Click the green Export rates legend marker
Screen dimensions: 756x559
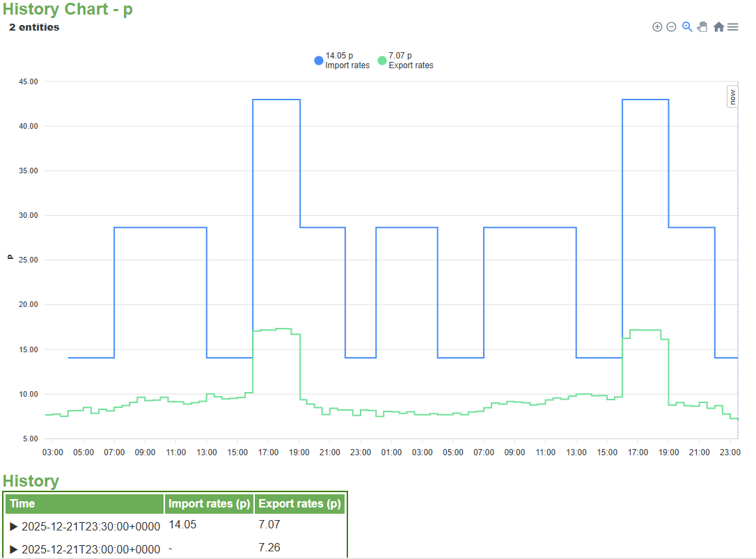click(x=381, y=61)
